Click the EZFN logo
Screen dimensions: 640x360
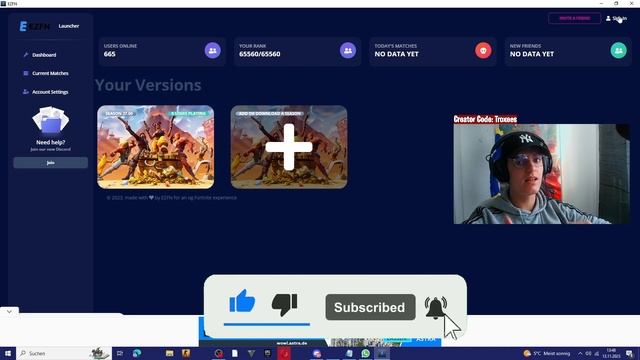point(34,26)
